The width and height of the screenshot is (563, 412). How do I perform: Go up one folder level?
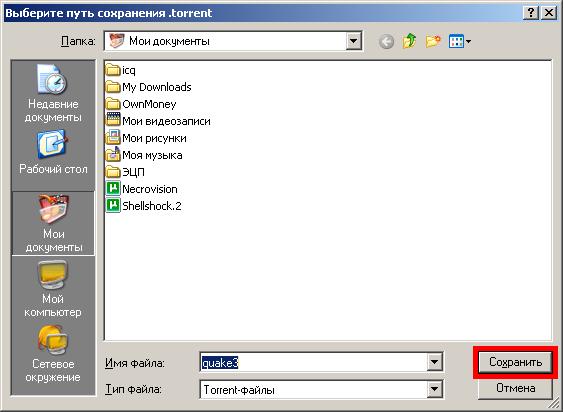click(x=410, y=41)
